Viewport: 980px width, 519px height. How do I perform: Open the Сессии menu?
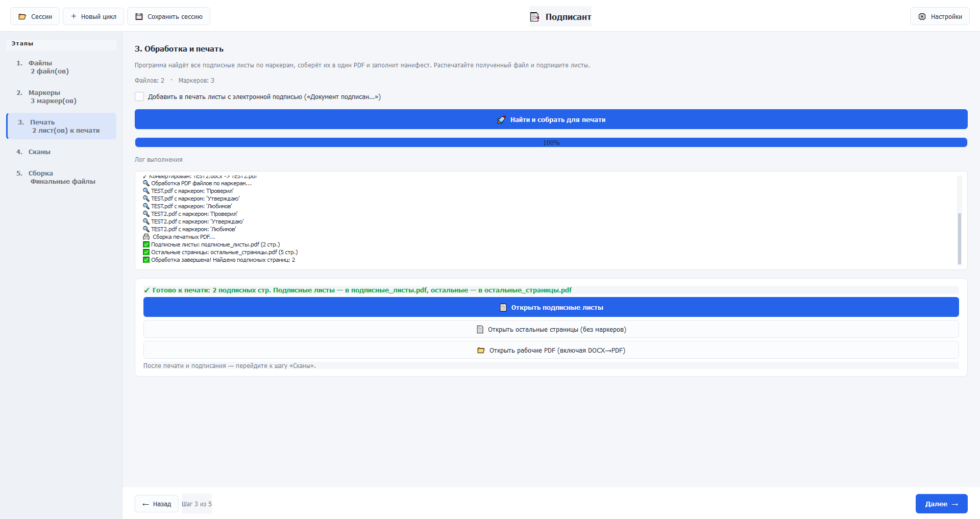click(x=35, y=16)
